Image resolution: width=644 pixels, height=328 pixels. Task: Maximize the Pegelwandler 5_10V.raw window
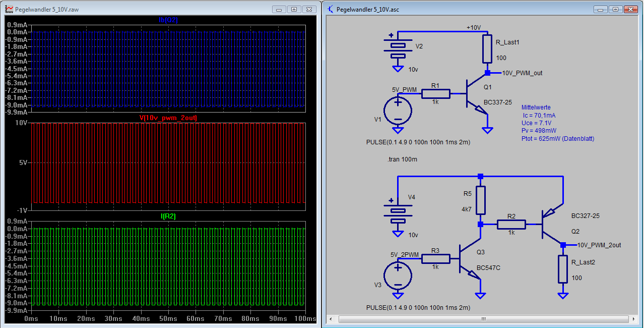(x=294, y=9)
